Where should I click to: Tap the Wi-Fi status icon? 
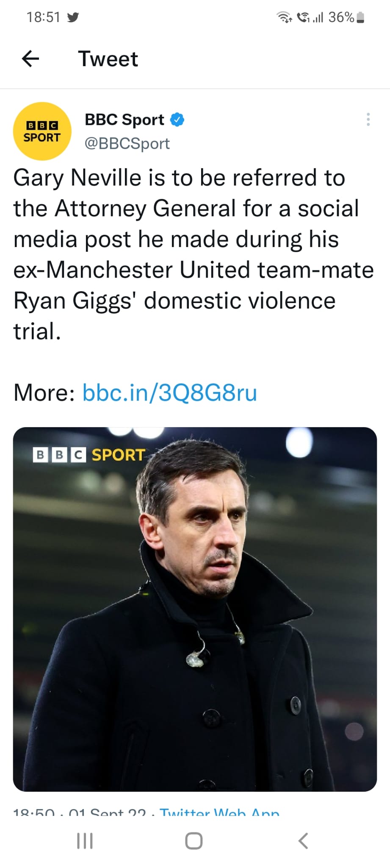coord(284,17)
